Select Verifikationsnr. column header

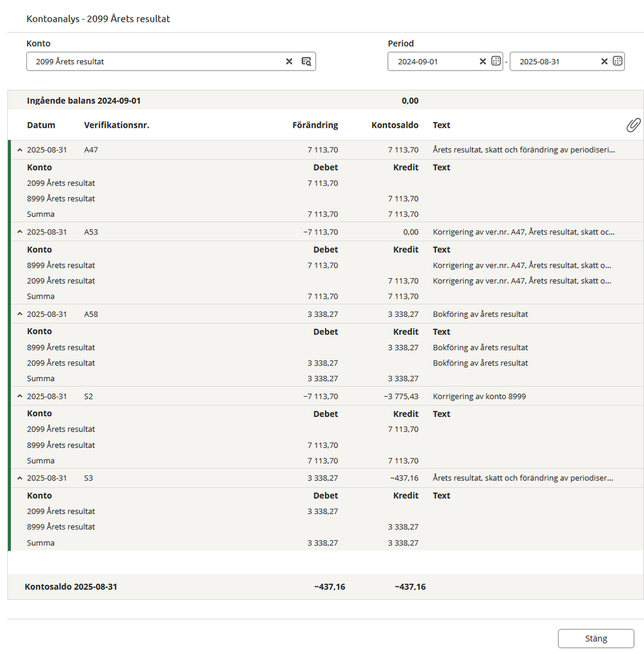[117, 125]
